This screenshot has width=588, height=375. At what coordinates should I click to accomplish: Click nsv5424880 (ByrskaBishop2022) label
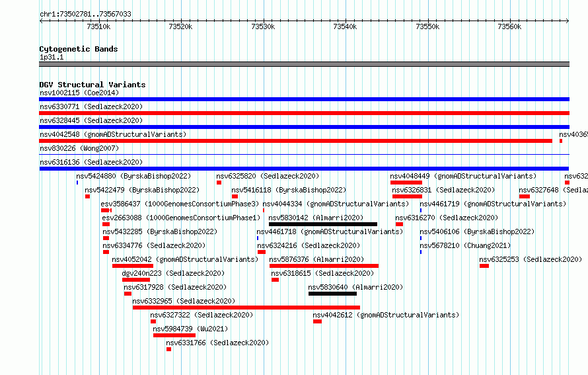(133, 176)
